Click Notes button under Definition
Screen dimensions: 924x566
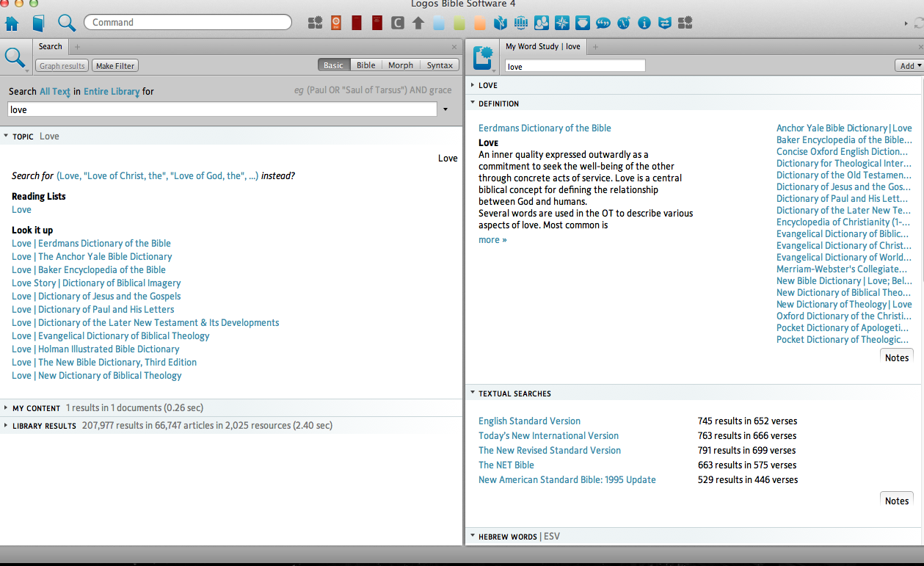pos(897,358)
